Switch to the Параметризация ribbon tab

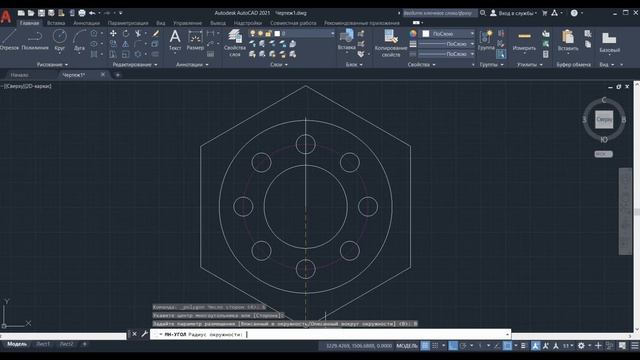[x=128, y=23]
